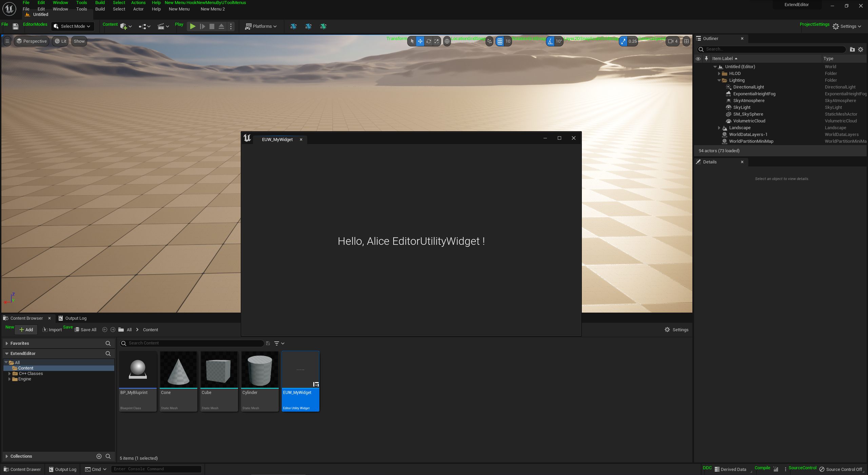Click the surface snapping icon
This screenshot has width=868, height=475.
coord(489,41)
